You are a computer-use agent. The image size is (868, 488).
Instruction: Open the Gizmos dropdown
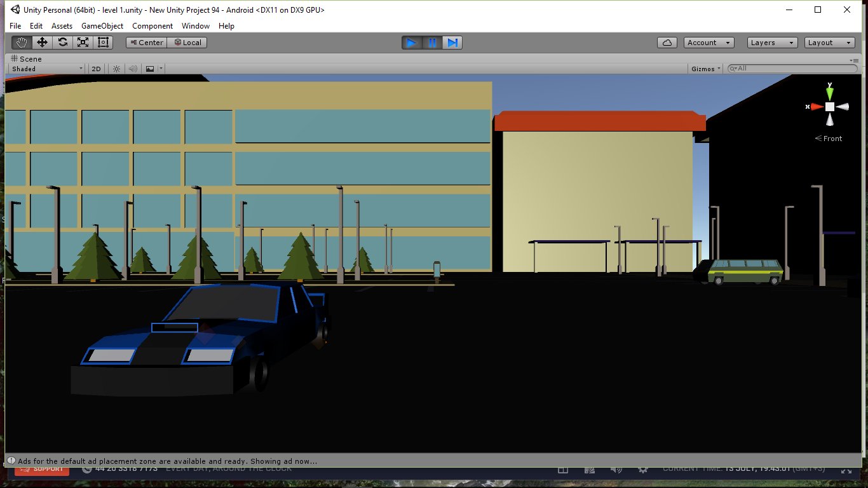pos(705,68)
